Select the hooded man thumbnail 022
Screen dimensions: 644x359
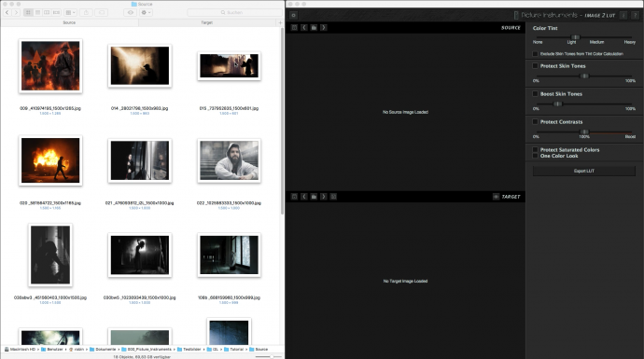click(x=230, y=160)
